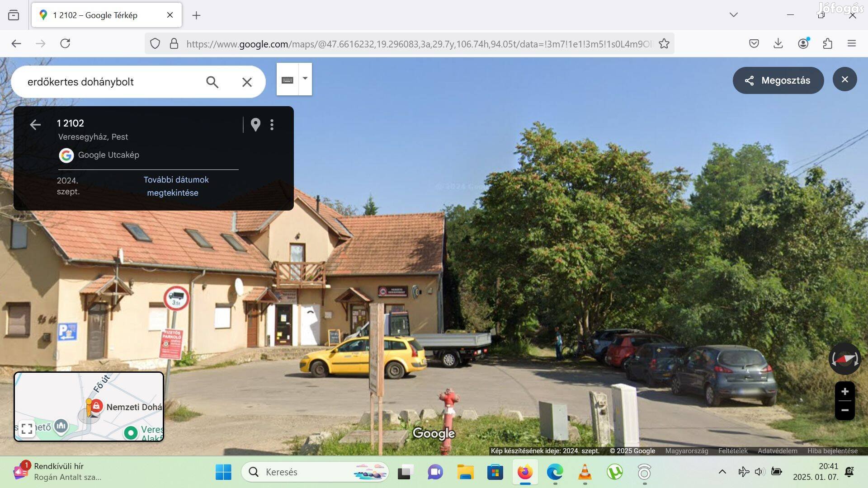
Task: Click the magnifier search icon in Maps
Action: (212, 82)
